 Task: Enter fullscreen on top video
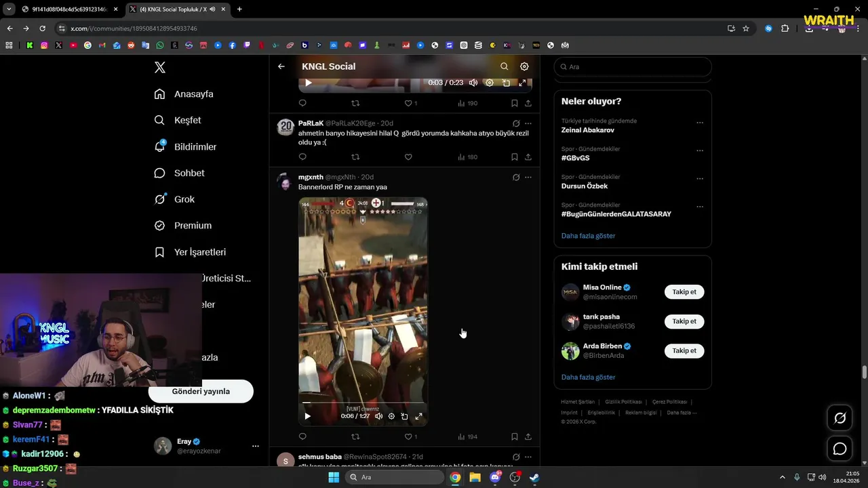click(x=522, y=83)
